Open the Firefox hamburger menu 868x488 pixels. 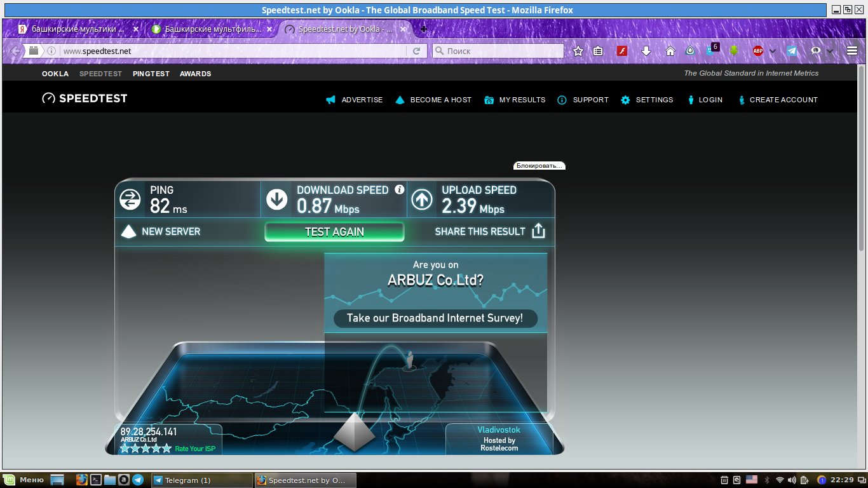(852, 51)
